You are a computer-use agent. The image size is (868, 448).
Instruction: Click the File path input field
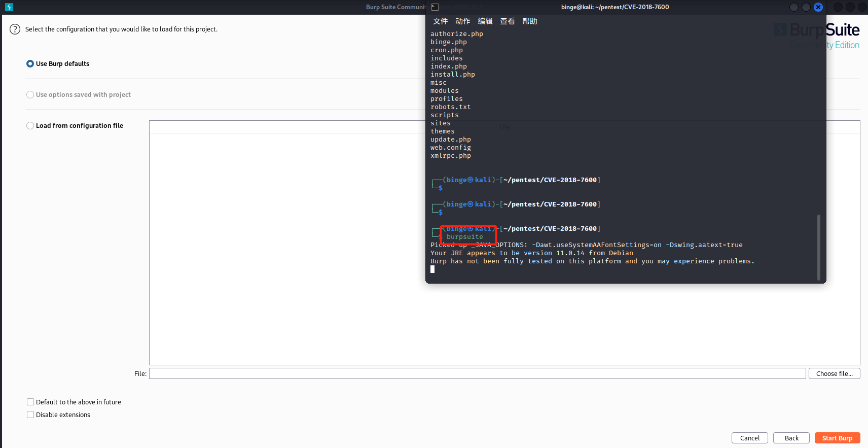tap(477, 373)
